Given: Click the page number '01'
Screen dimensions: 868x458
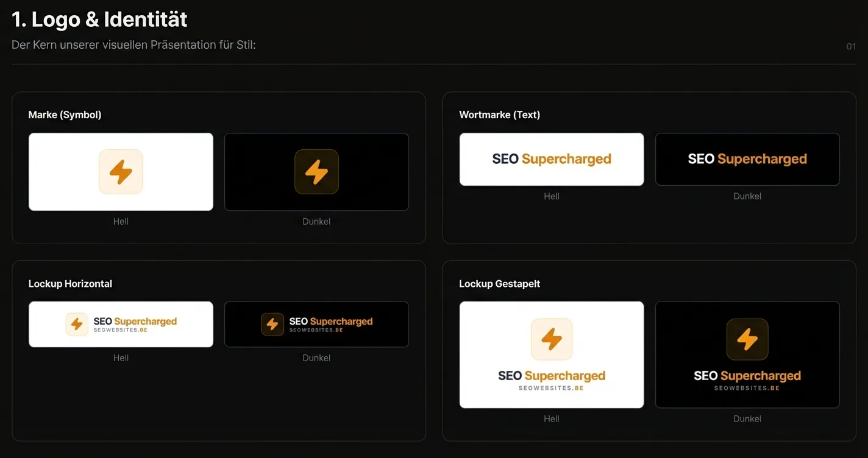Looking at the screenshot, I should [x=851, y=46].
